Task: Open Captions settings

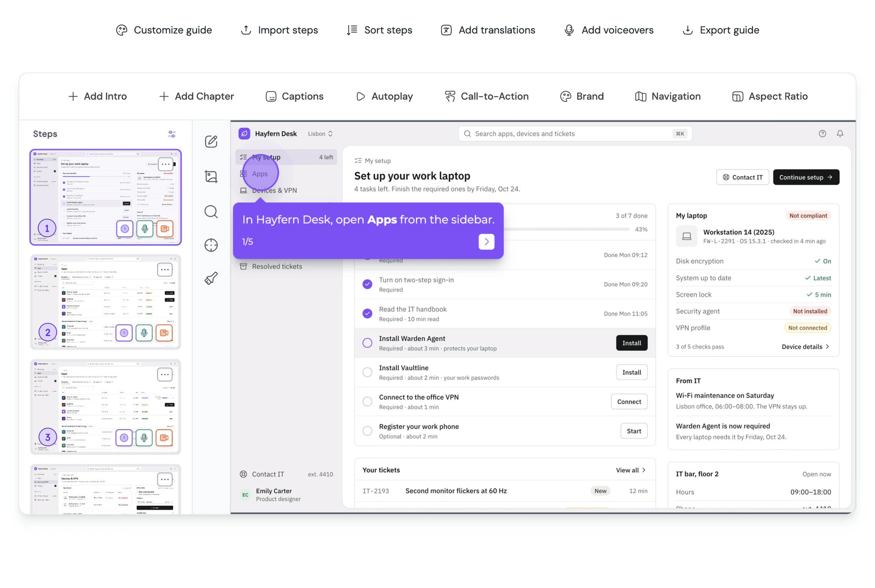Action: point(294,96)
